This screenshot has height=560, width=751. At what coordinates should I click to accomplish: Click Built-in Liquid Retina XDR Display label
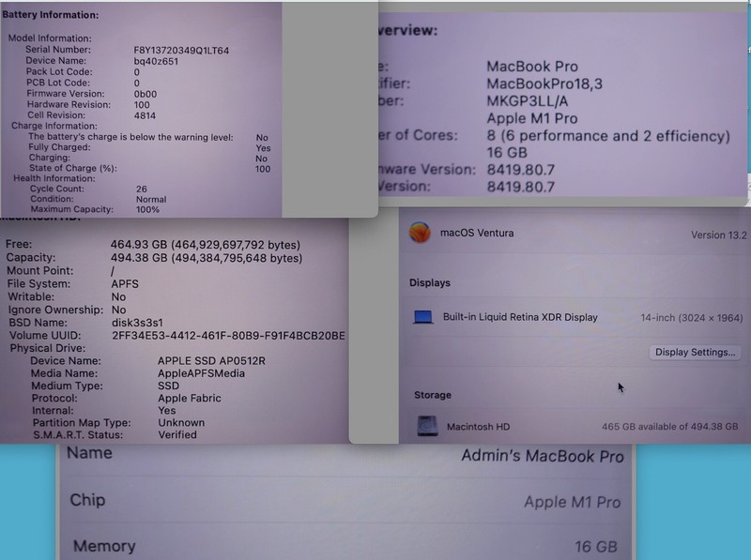[520, 317]
